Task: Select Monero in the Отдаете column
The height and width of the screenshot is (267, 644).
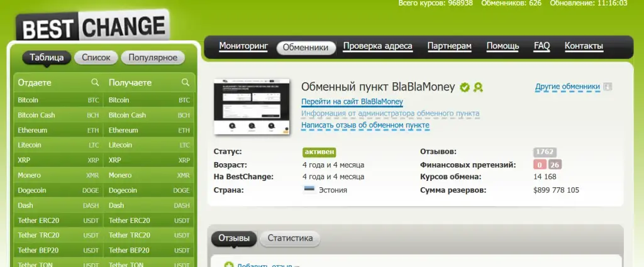Action: click(x=58, y=175)
